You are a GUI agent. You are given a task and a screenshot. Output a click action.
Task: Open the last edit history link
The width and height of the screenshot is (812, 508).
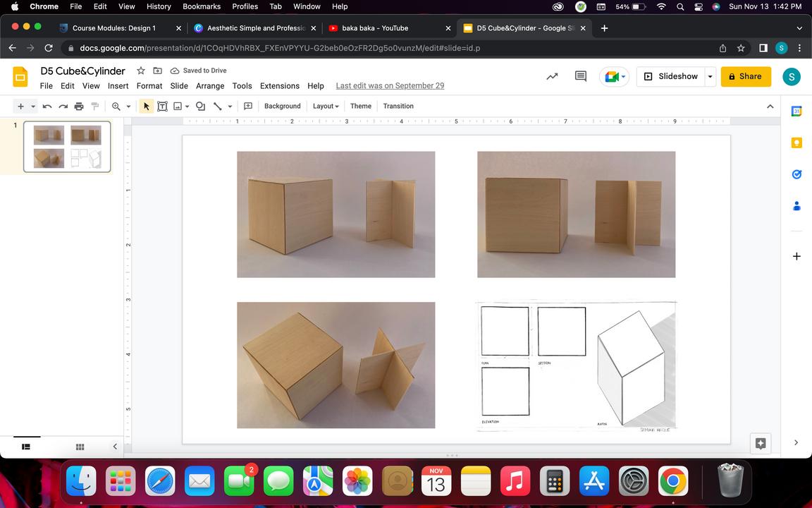pos(390,86)
